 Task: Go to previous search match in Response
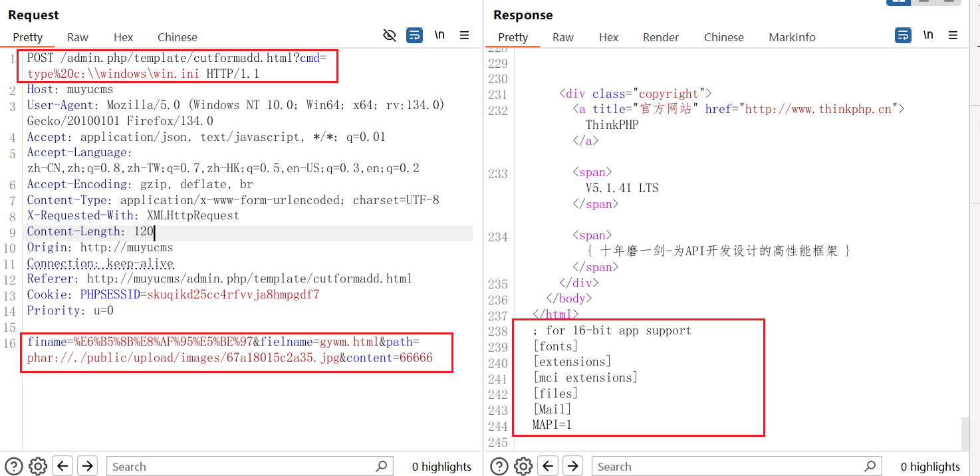[x=548, y=466]
